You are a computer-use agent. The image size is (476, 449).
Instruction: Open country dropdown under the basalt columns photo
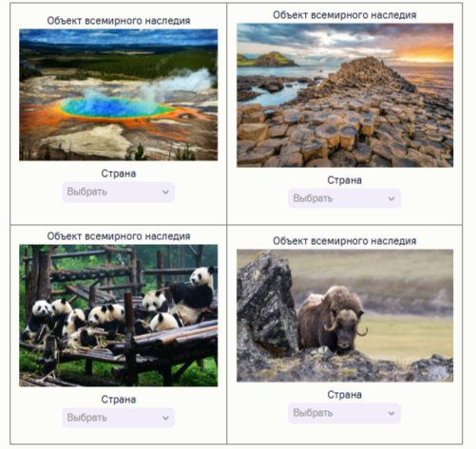pyautogui.click(x=344, y=198)
